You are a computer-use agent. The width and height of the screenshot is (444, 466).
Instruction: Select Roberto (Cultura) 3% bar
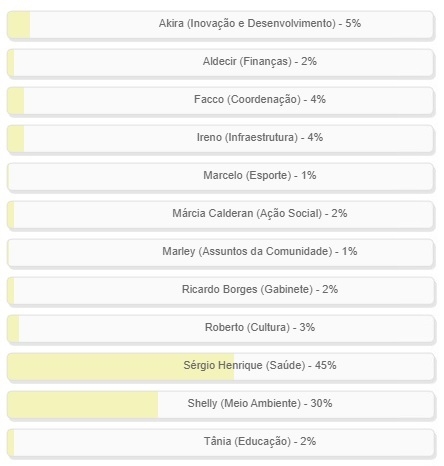click(221, 329)
